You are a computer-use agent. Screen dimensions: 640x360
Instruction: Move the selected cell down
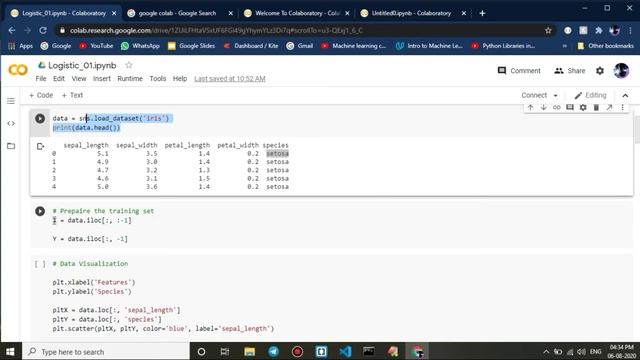[543, 107]
